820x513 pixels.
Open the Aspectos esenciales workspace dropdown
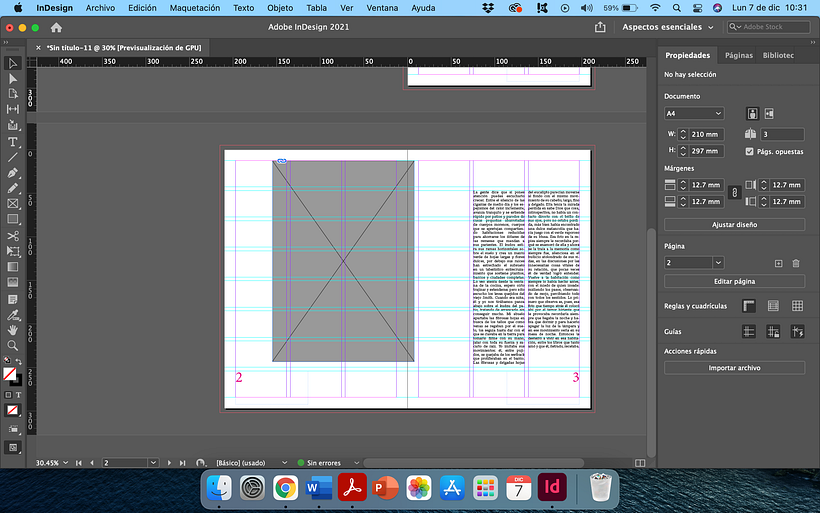click(x=667, y=27)
